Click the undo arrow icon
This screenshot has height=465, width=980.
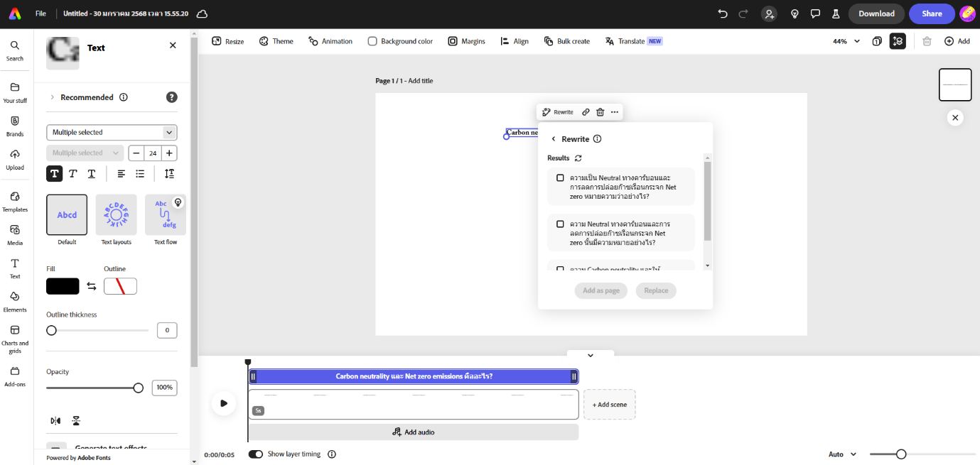point(723,13)
